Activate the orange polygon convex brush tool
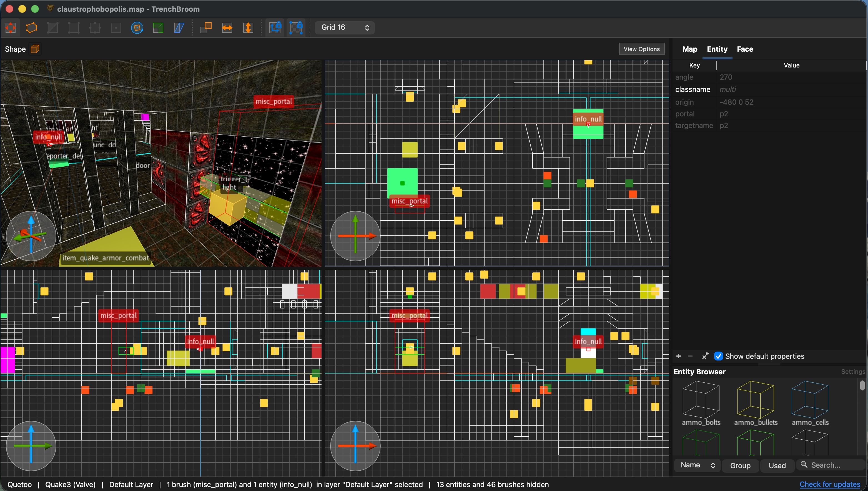 [x=32, y=28]
